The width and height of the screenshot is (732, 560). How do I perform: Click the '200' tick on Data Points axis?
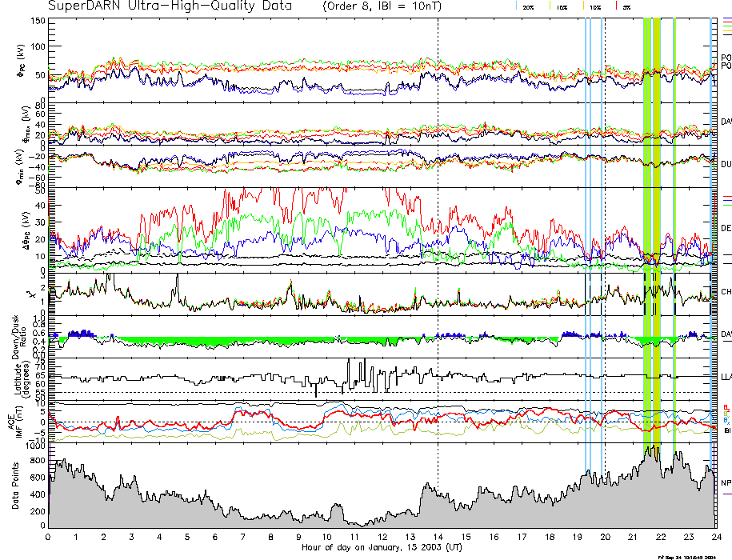[x=38, y=511]
